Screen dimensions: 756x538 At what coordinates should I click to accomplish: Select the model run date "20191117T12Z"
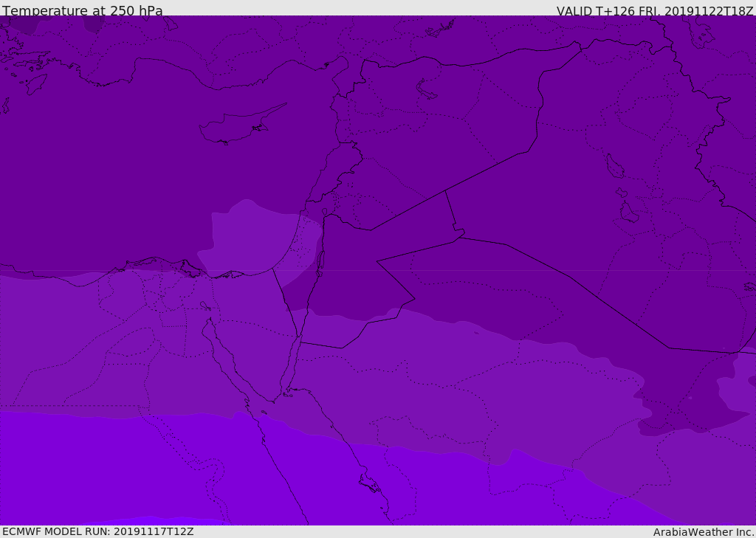[153, 531]
